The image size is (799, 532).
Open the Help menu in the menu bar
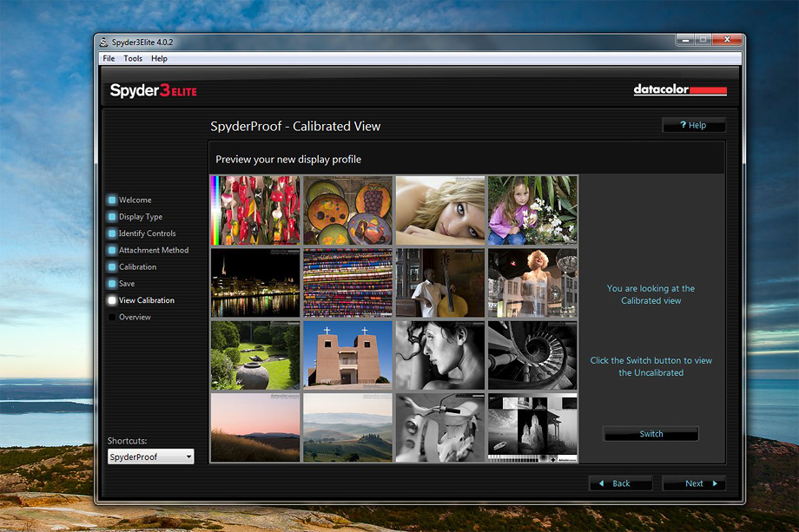pyautogui.click(x=159, y=58)
